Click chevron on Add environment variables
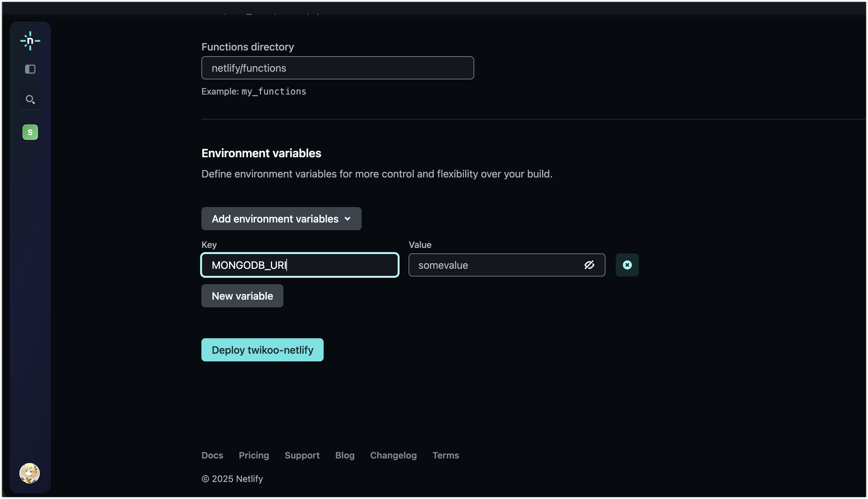The height and width of the screenshot is (499, 868). coord(347,219)
